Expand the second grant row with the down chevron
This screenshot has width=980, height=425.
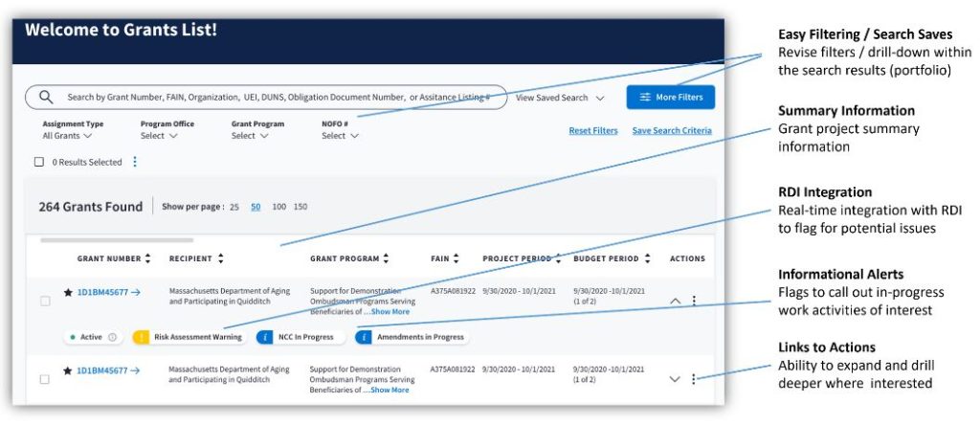click(x=675, y=379)
